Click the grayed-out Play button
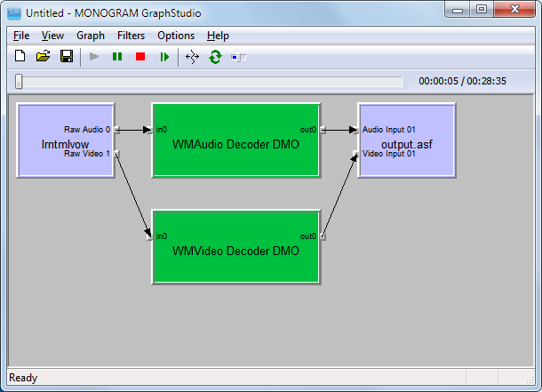542x392 pixels. coord(94,56)
